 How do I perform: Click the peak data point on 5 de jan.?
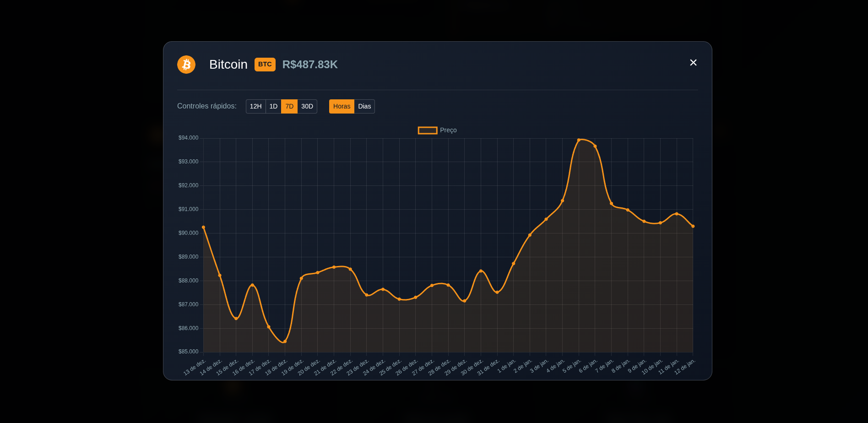point(579,140)
